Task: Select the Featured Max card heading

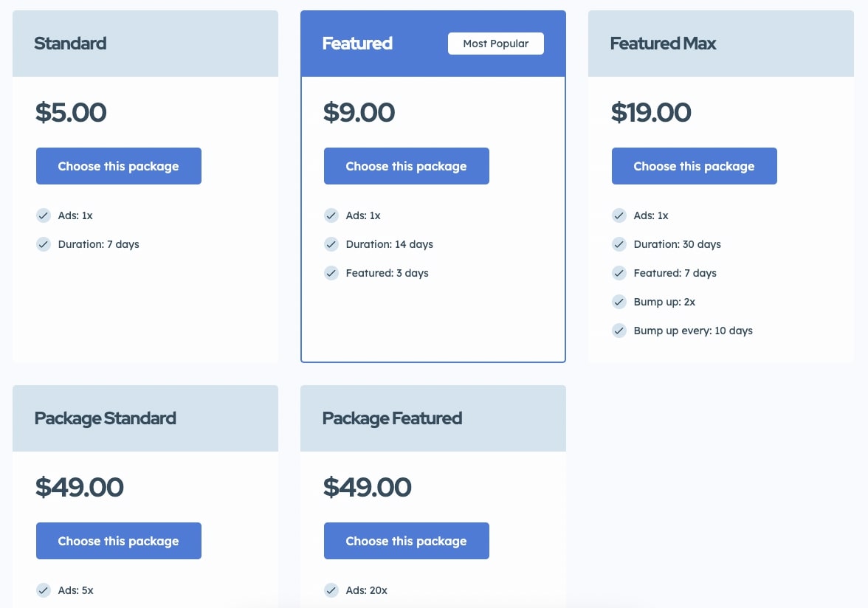Action: coord(663,43)
